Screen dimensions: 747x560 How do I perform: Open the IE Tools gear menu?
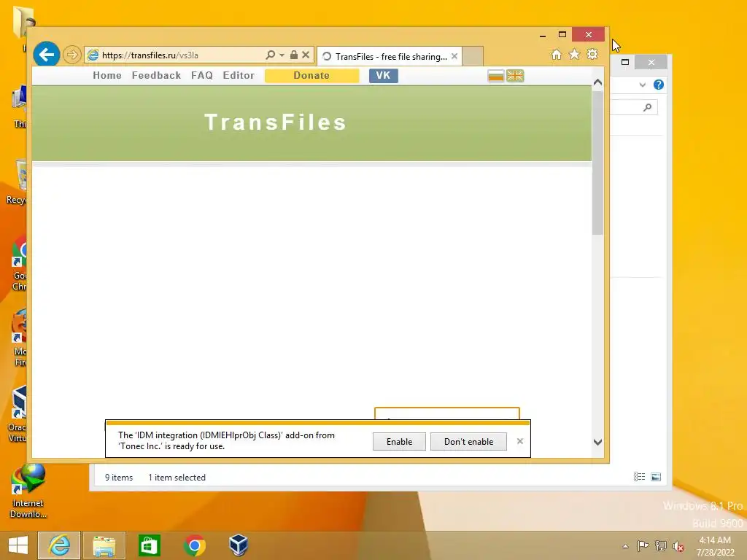click(592, 55)
